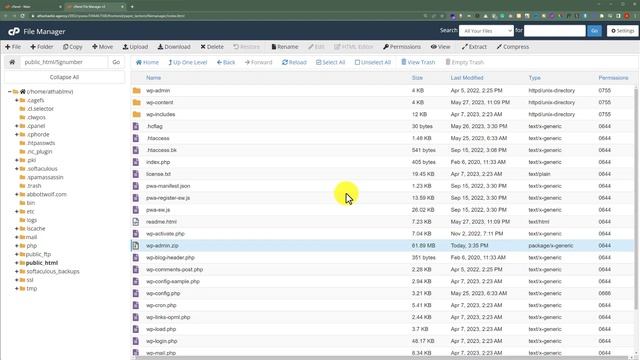Viewport: 640px width, 360px height.
Task: Focus the search text field
Action: click(555, 31)
